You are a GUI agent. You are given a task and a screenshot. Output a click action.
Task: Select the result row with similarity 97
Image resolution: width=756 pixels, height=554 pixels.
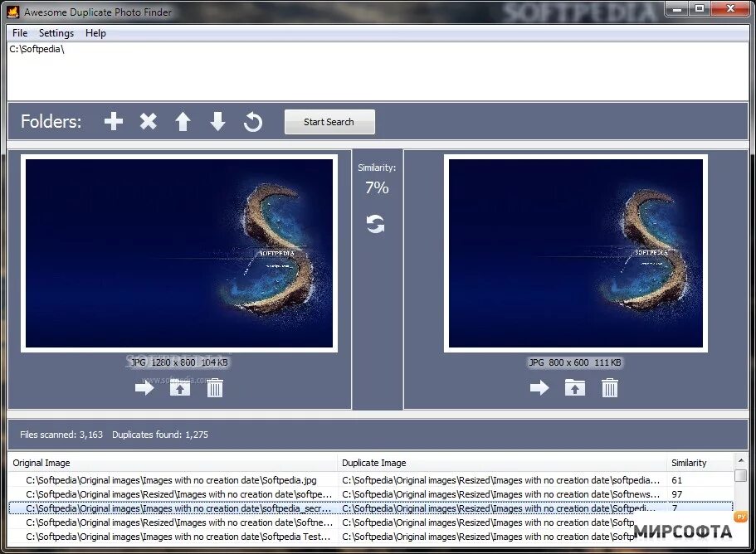[x=371, y=494]
